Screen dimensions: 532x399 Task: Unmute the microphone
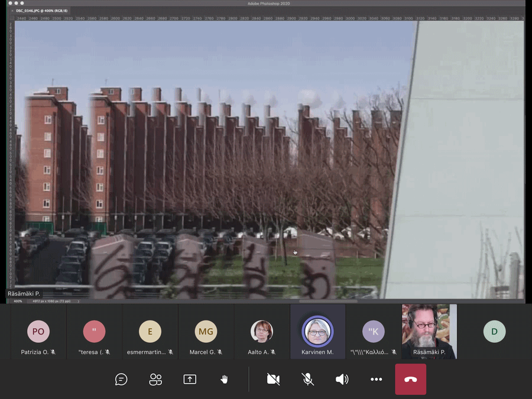[x=308, y=379]
